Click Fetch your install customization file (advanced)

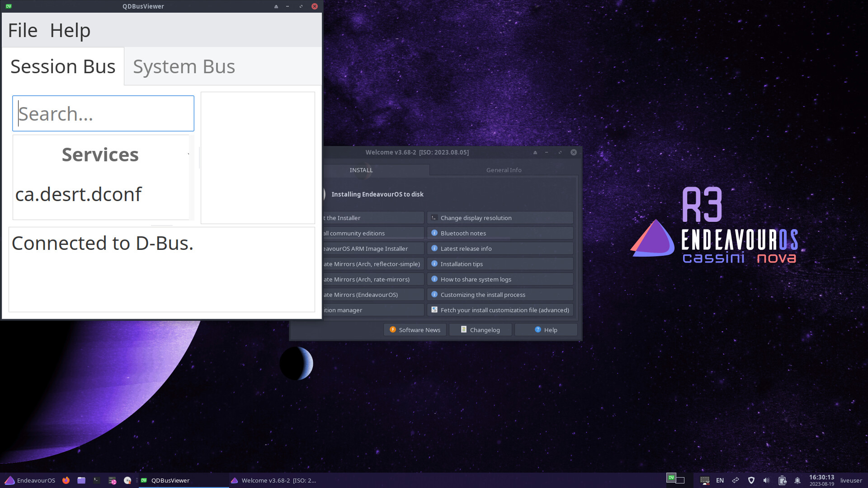(x=500, y=310)
